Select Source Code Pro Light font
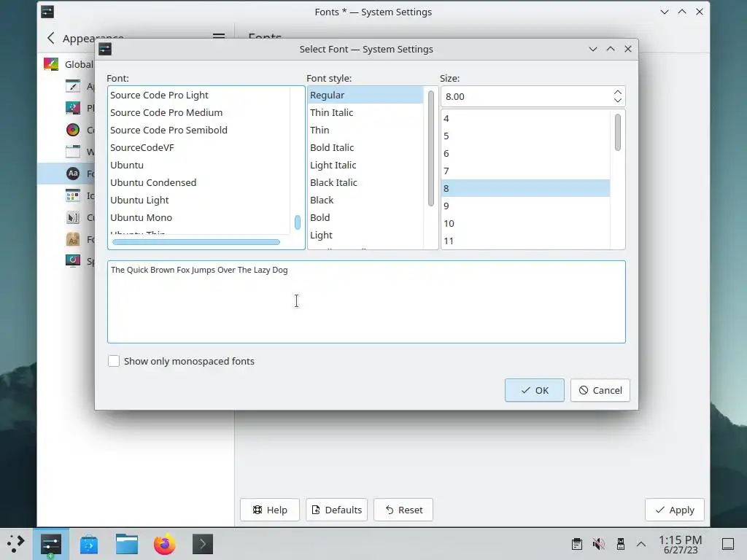Screen dimensions: 747x560 pyautogui.click(x=199, y=96)
